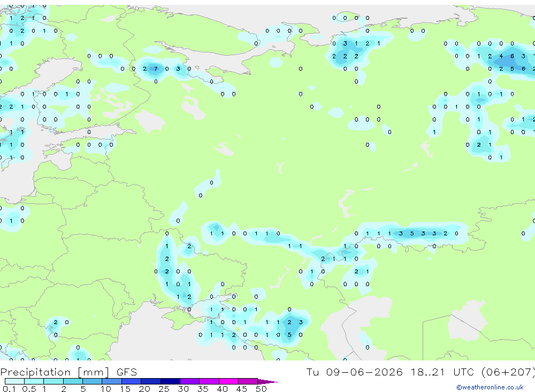Click the legend swatch between 45 and 50
Viewport: 535px width, 392px height.
point(248,381)
